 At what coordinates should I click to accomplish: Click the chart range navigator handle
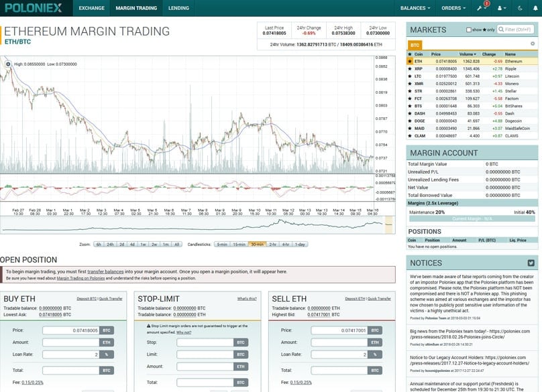coord(388,226)
